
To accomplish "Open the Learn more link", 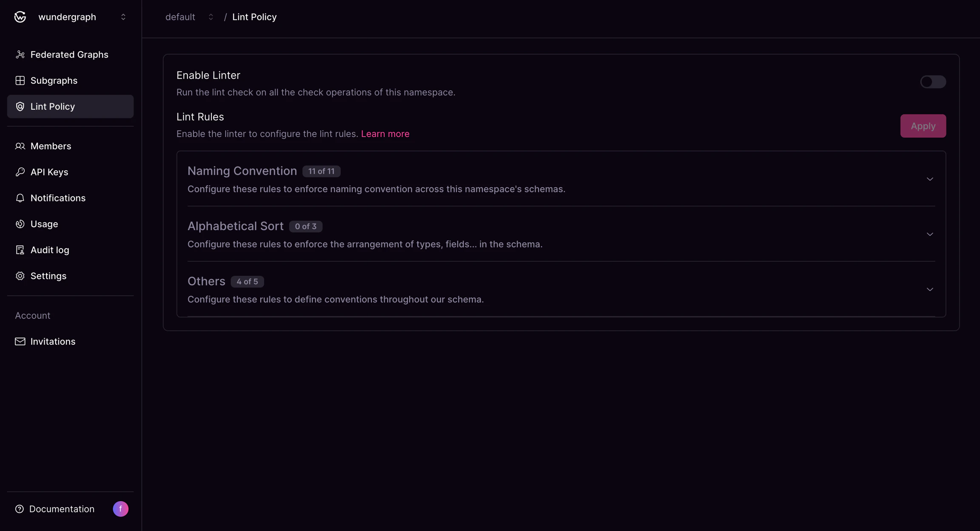I will (x=385, y=134).
